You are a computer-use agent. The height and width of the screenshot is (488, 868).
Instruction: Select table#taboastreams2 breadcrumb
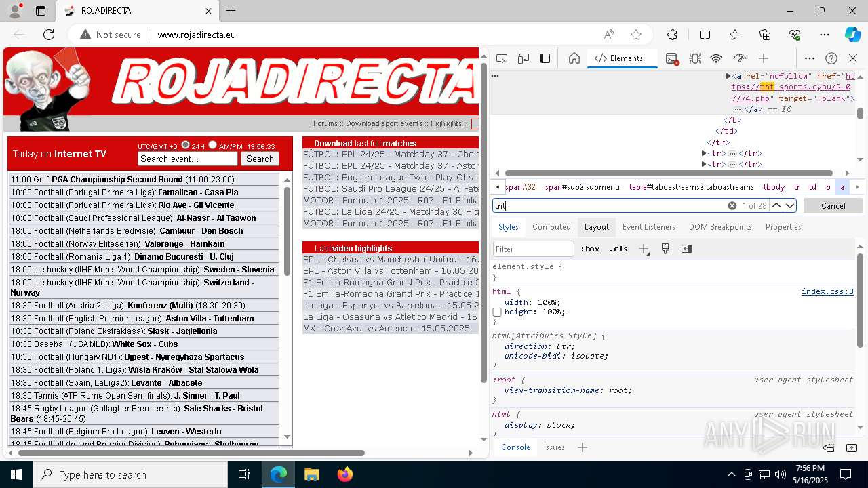point(691,187)
